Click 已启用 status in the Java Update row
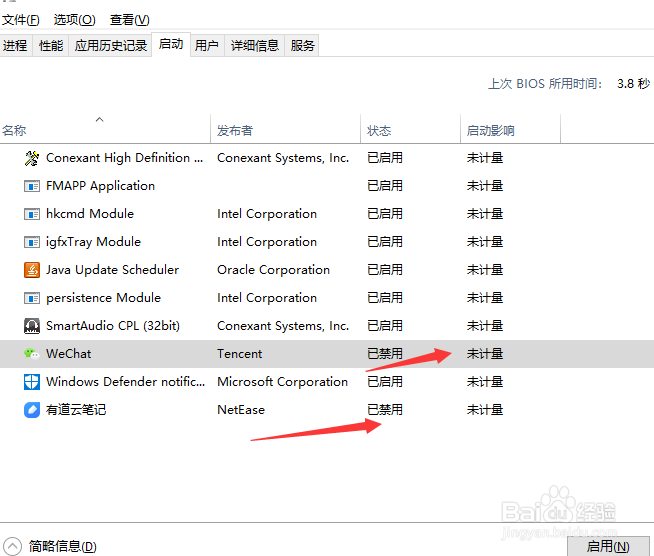The image size is (654, 556). point(385,270)
